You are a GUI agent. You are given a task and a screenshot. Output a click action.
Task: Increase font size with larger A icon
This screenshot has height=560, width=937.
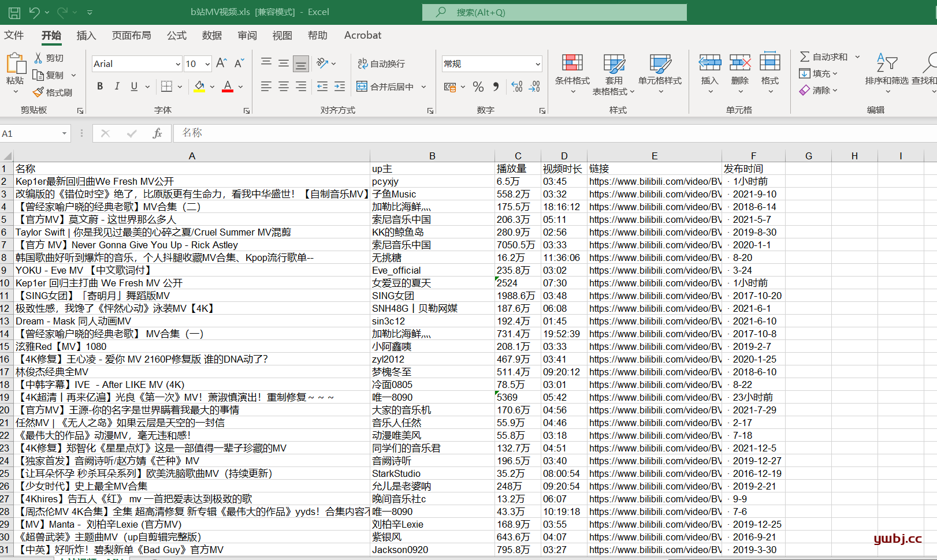click(221, 64)
